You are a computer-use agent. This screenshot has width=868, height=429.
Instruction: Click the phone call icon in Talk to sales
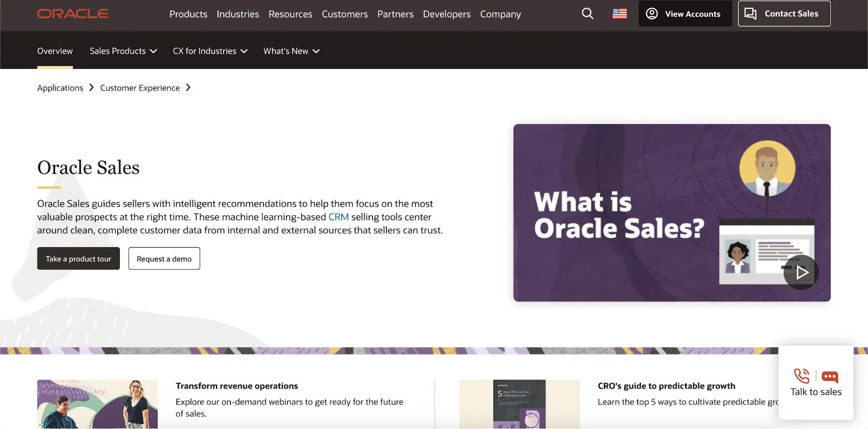tap(802, 376)
